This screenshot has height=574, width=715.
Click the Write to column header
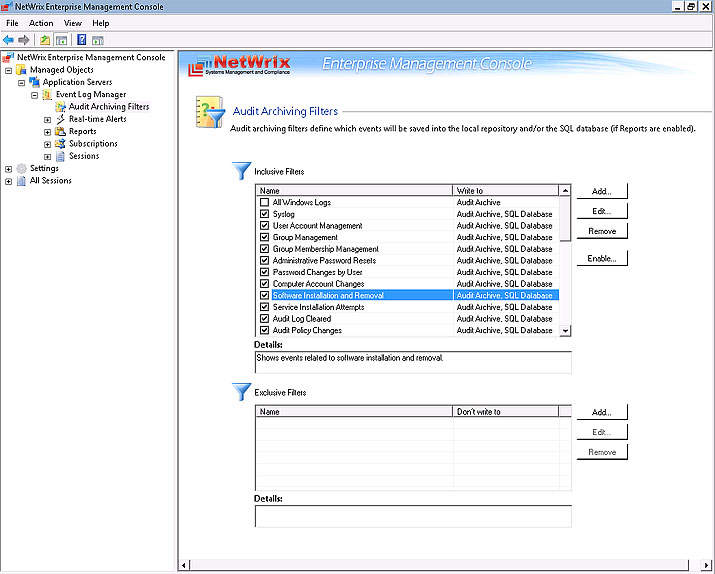[506, 191]
